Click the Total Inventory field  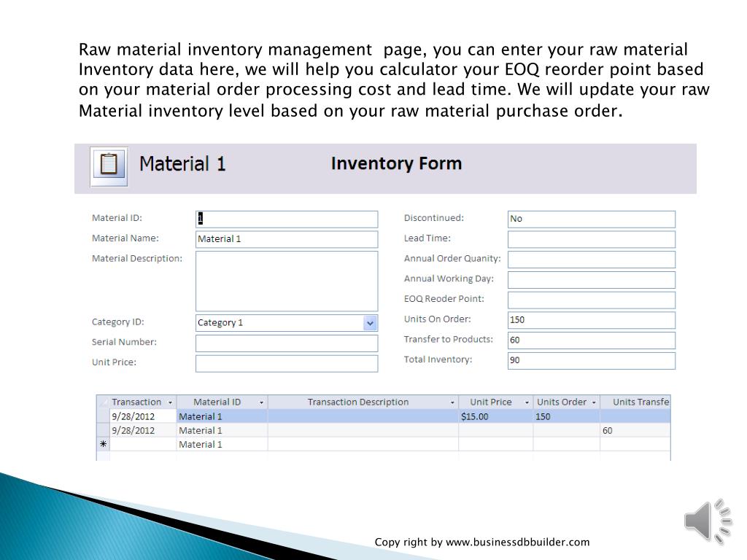[x=591, y=360]
